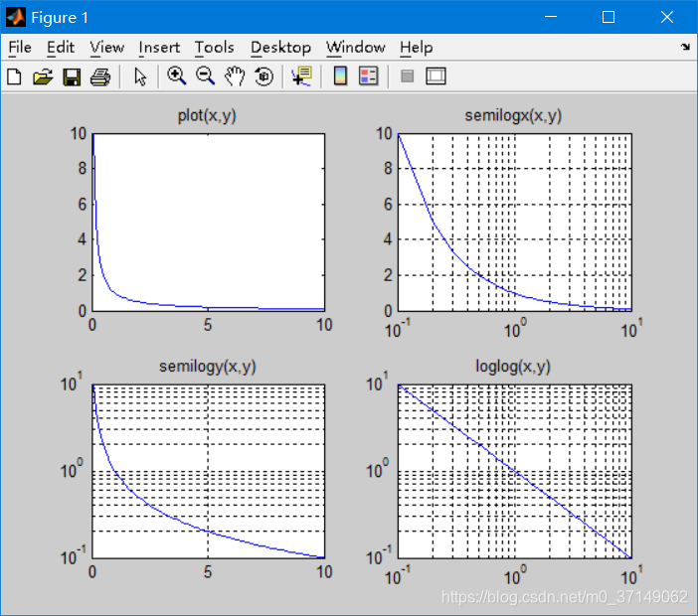The image size is (698, 616).
Task: Close the Figure 1 window
Action: (667, 17)
